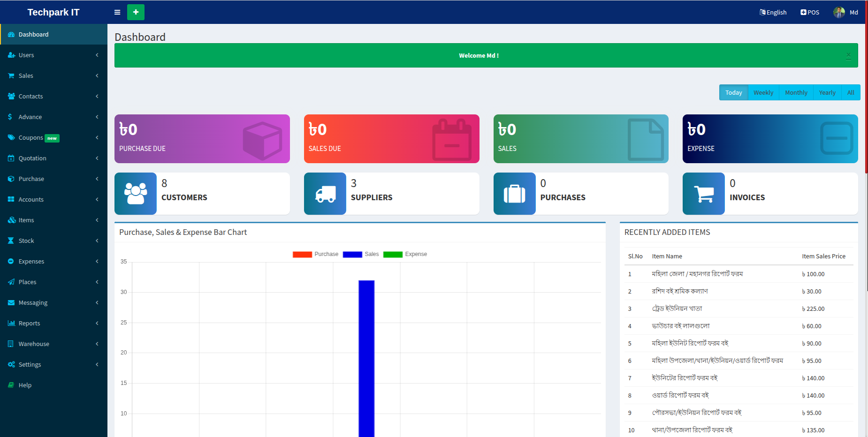
Task: Click the blue Sales bar in chart
Action: [366, 356]
